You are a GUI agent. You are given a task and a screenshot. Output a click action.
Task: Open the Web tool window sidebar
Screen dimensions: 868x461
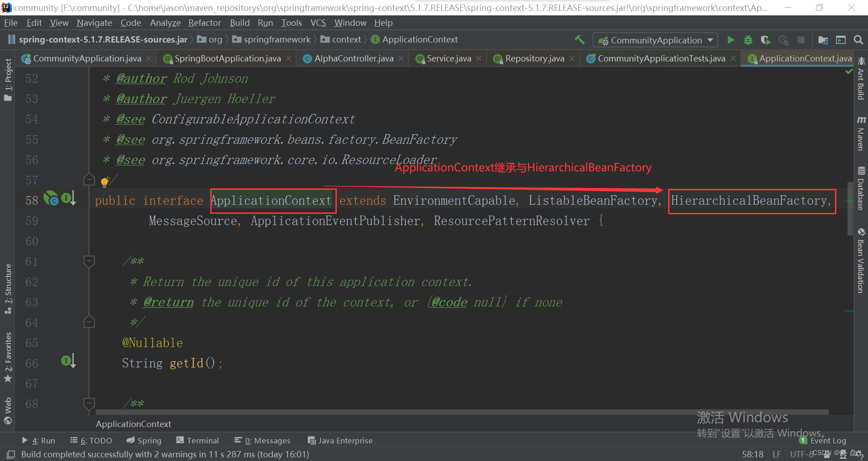pos(8,410)
